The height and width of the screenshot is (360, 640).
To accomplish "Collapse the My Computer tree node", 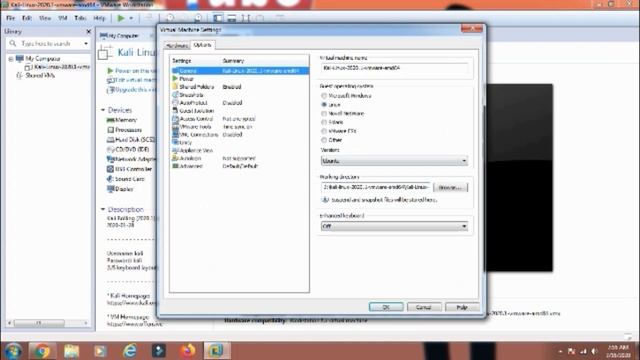I will coord(11,59).
